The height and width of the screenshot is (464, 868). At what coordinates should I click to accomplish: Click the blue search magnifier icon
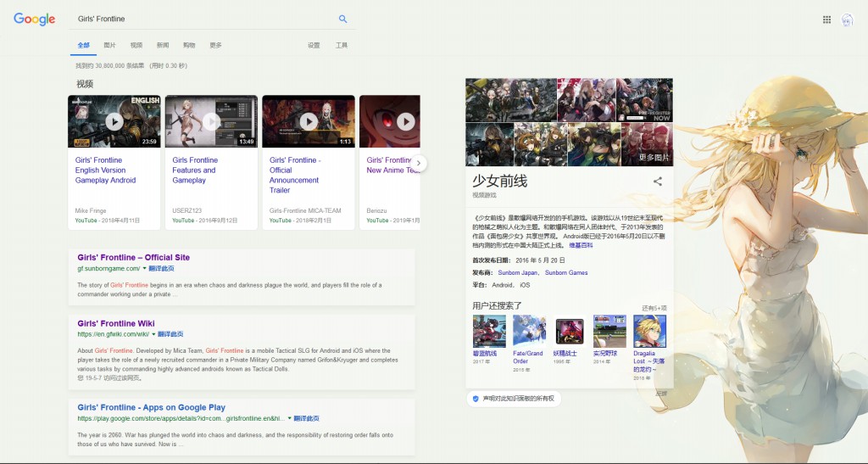342,19
